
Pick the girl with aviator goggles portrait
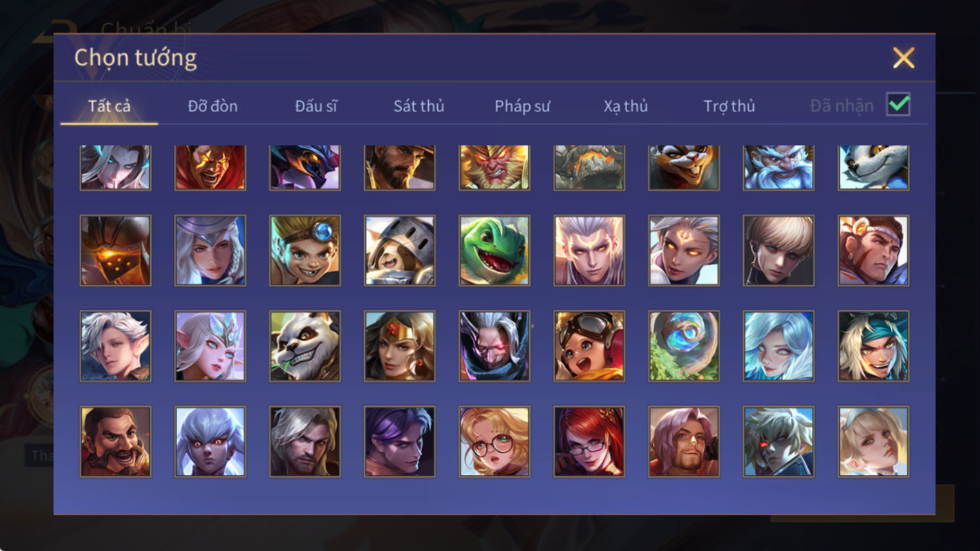pos(589,346)
